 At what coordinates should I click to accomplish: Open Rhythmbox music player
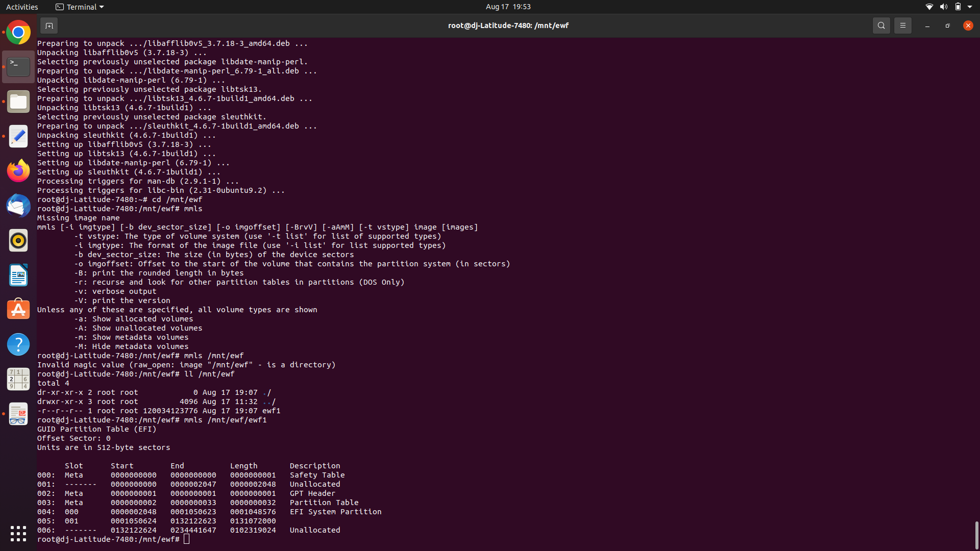18,240
